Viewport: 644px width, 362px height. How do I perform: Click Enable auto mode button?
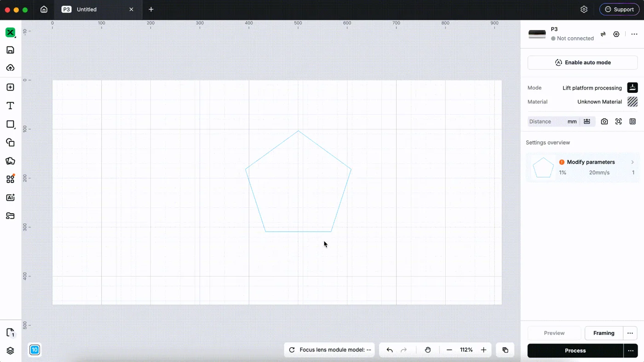pyautogui.click(x=582, y=62)
